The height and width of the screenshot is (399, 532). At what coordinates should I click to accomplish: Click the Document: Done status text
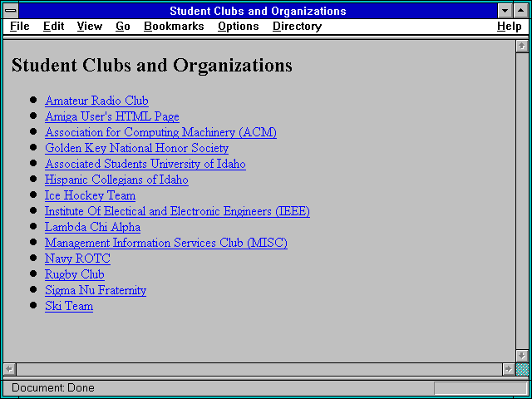(53, 388)
